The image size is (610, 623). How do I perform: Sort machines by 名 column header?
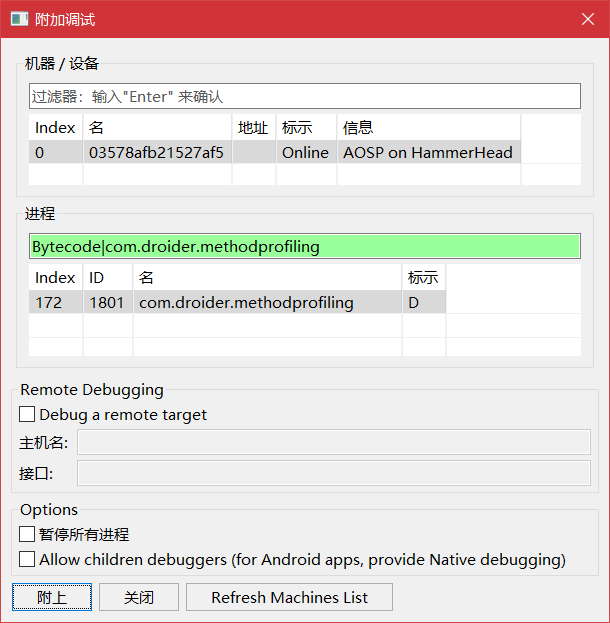coord(157,128)
